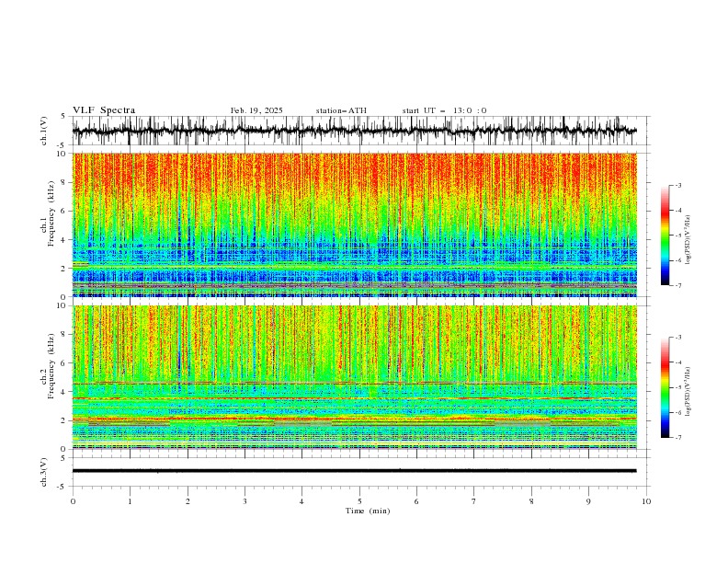
Task: Click the "VLF Spectra" plot title
Action: click(x=104, y=110)
